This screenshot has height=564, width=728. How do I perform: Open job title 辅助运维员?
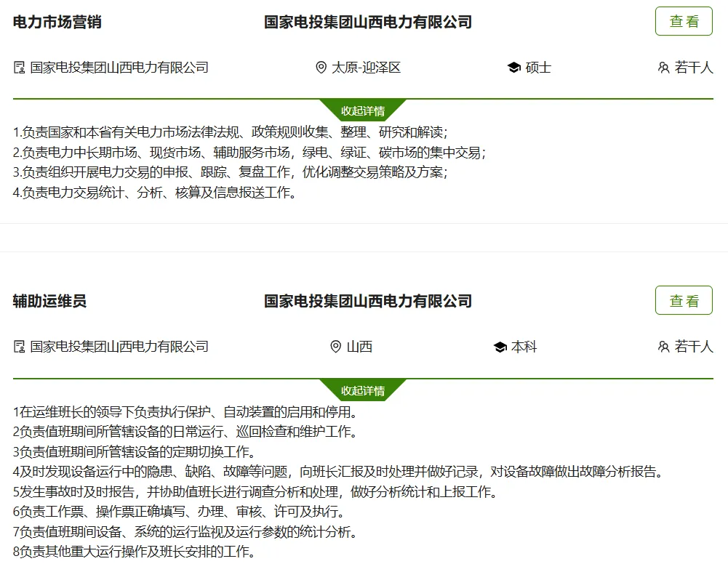(49, 301)
